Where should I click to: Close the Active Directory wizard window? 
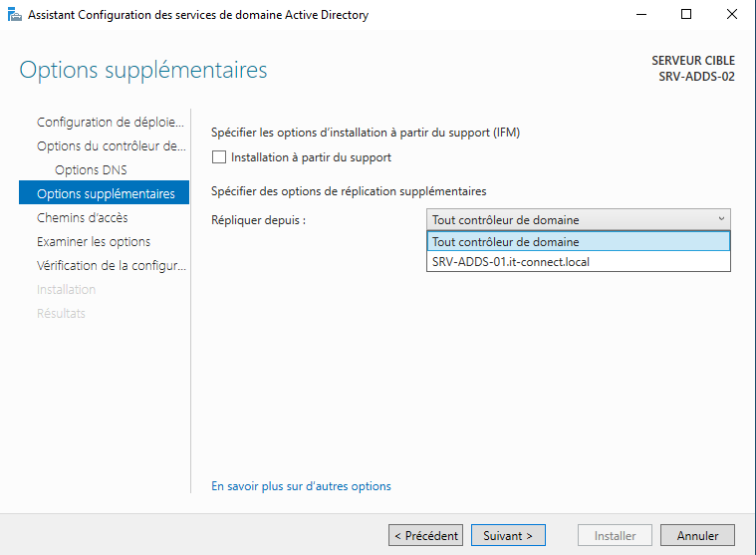click(x=732, y=14)
